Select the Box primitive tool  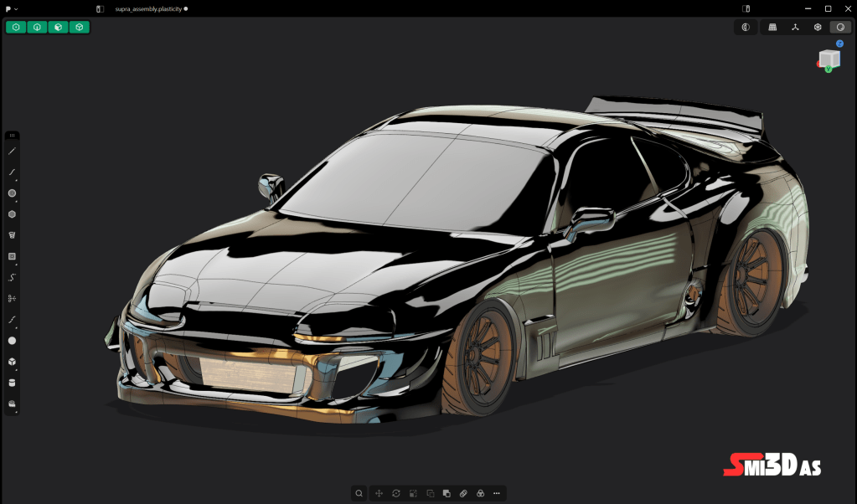coord(11,362)
